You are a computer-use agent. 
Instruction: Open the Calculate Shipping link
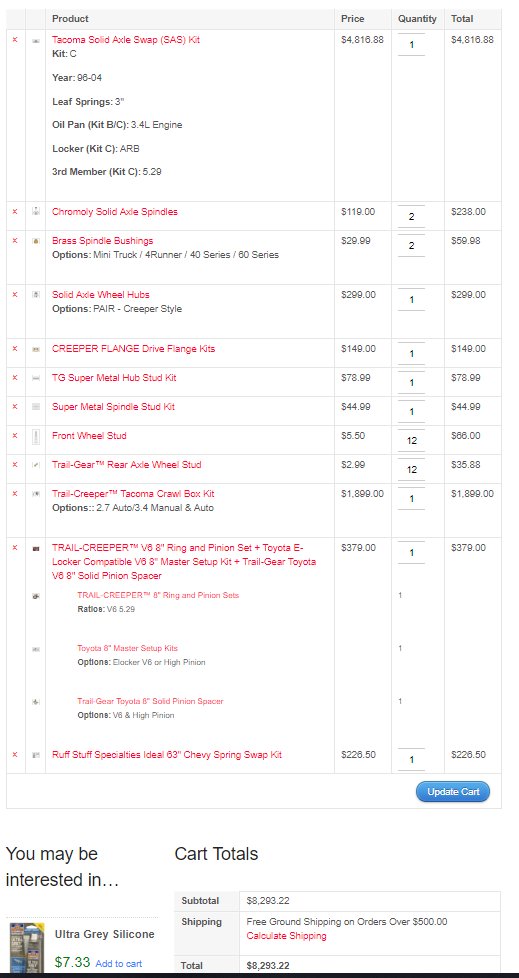286,936
